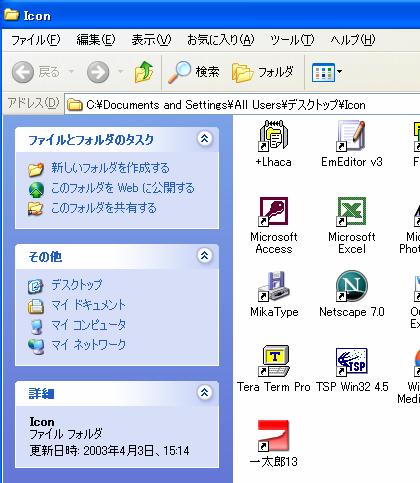
Task: Open the Views dropdown arrow
Action: click(x=339, y=72)
